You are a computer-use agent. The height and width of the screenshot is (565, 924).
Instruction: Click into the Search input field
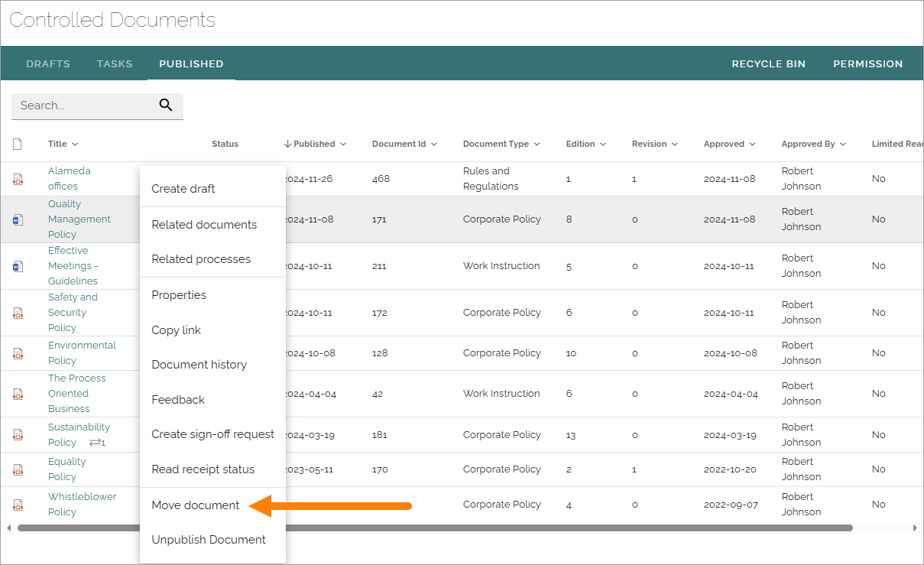84,106
